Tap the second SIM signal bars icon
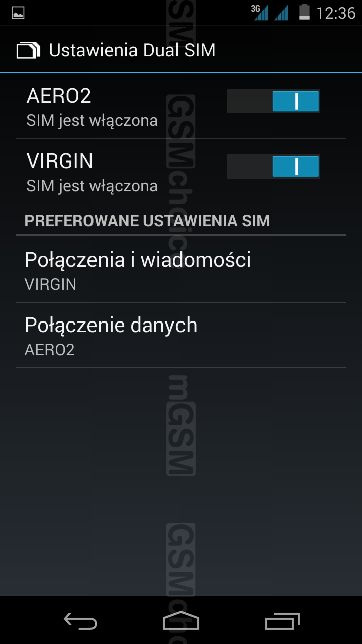This screenshot has width=362, height=644. pyautogui.click(x=282, y=12)
